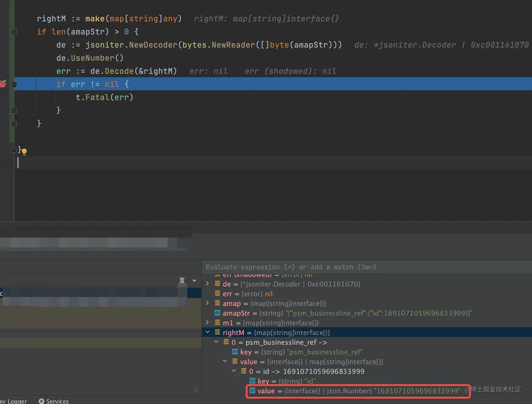Expand the 'de' variable node
Screen dimensions: 532x404
point(207,284)
